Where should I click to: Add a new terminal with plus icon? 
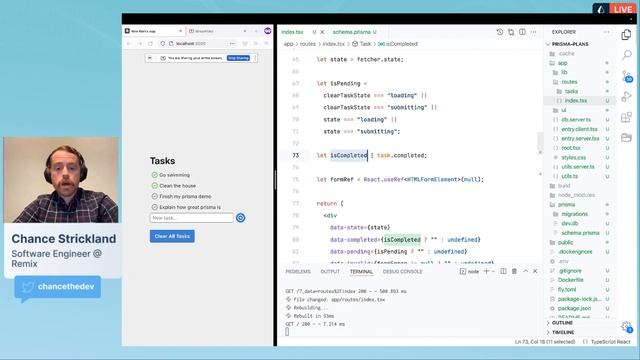[487, 271]
